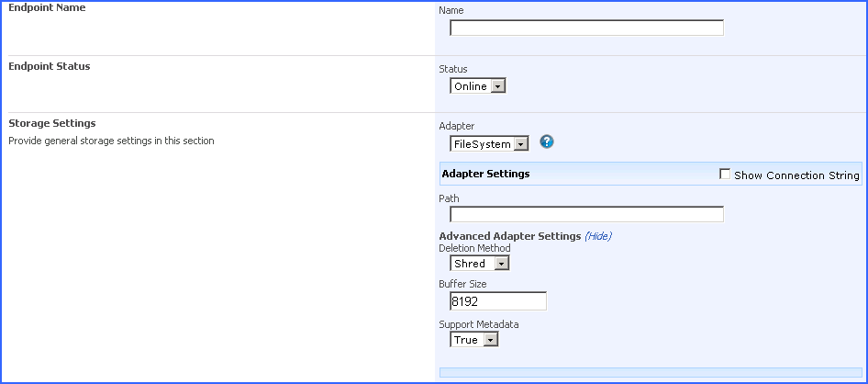Click the Adapter Settings section header
Screen dimensions: 868x384
pyautogui.click(x=486, y=174)
